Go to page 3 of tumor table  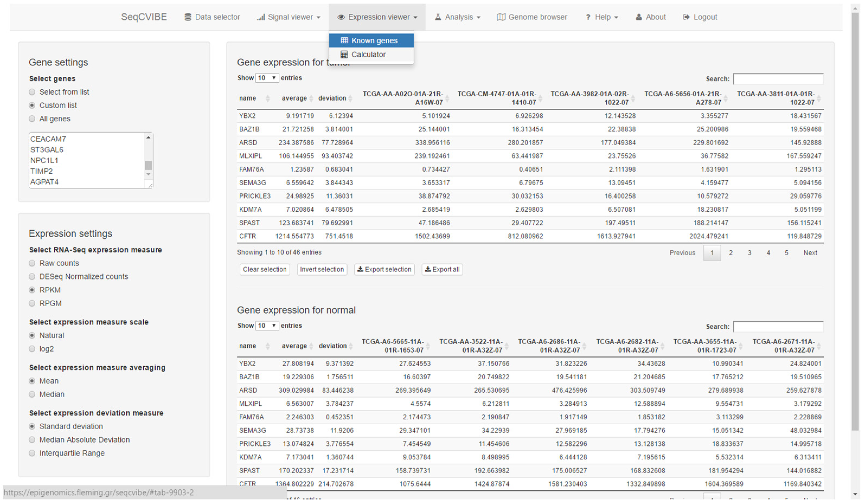(749, 253)
